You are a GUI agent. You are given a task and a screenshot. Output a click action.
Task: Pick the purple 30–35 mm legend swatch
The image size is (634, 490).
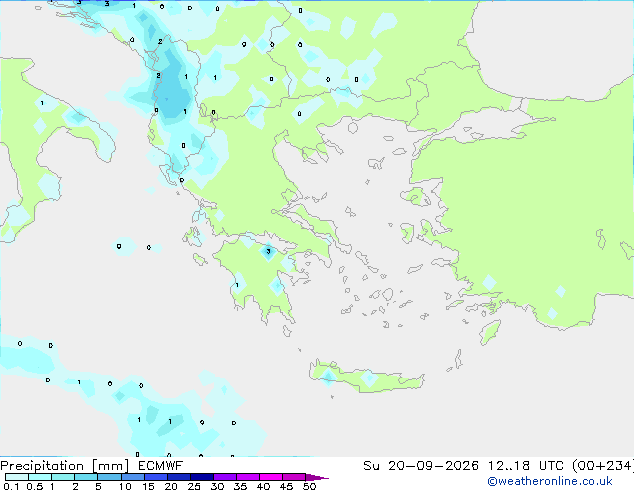(225, 477)
